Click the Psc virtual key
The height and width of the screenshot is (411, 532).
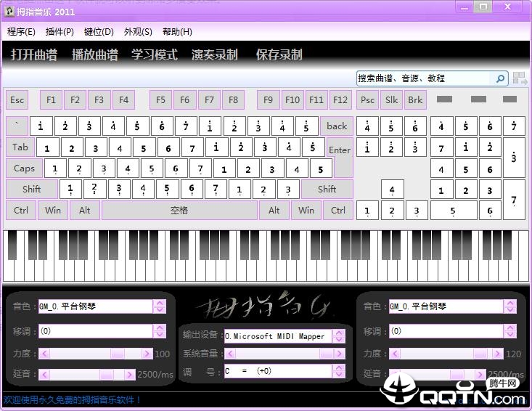367,100
